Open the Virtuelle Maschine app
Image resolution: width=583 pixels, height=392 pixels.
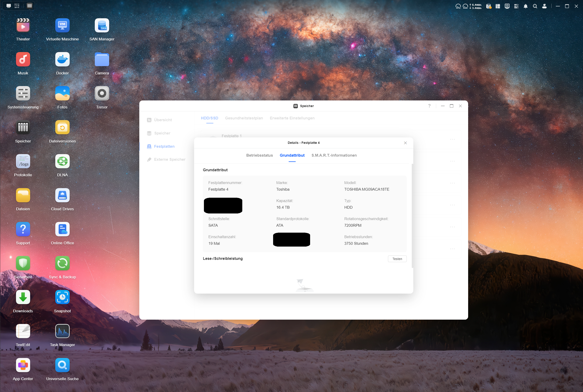pyautogui.click(x=62, y=26)
